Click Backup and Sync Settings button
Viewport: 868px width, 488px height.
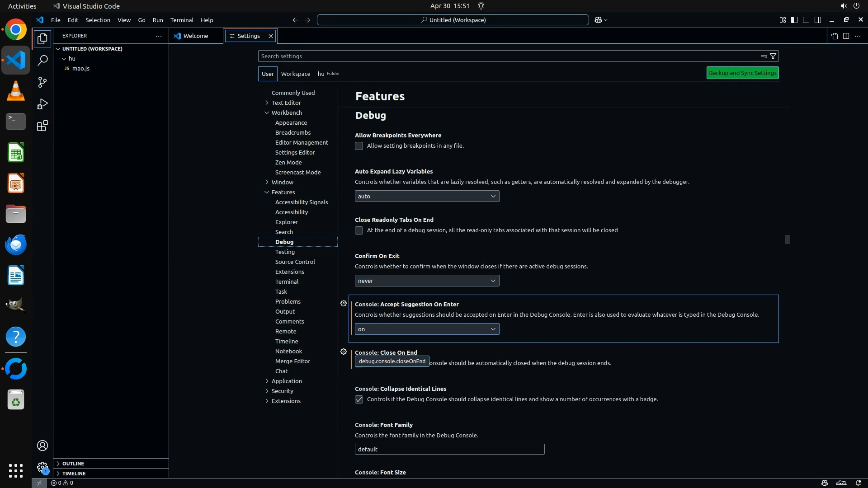point(742,73)
